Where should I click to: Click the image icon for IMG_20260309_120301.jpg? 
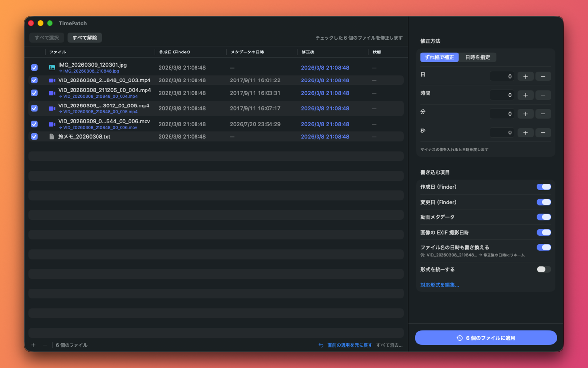click(x=52, y=68)
